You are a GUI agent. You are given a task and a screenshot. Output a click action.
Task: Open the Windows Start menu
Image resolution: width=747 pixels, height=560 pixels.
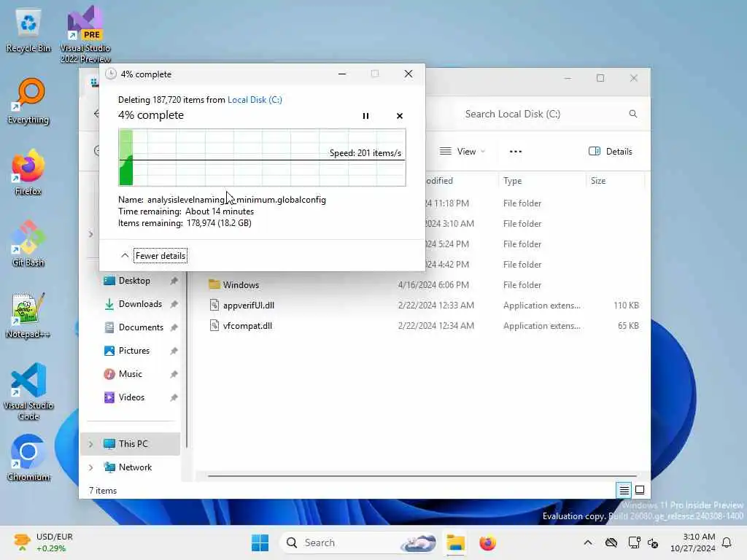coord(260,542)
